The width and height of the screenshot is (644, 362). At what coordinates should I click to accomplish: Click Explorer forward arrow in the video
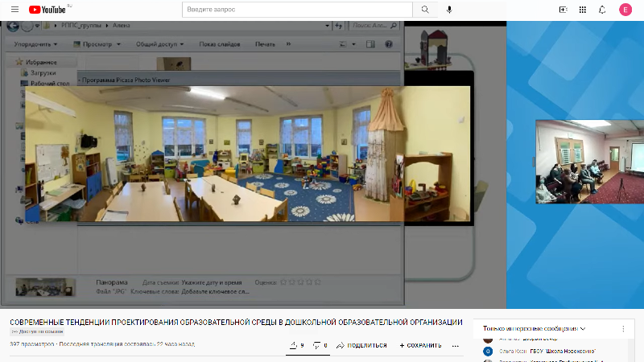point(27,26)
